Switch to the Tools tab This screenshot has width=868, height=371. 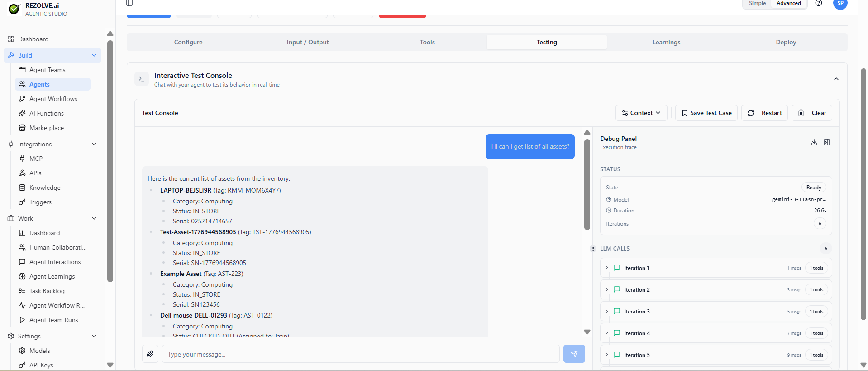click(x=427, y=42)
